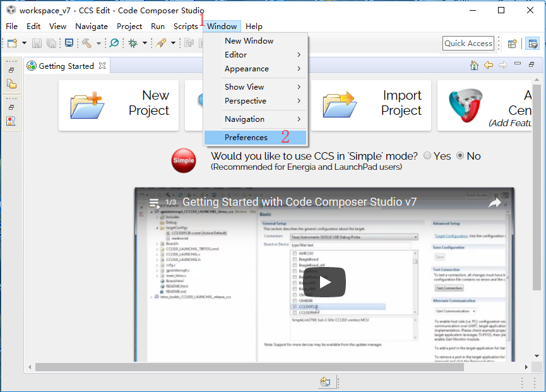The width and height of the screenshot is (546, 392).
Task: Open the Project Explorer folder icon in sidebar
Action: pyautogui.click(x=11, y=84)
